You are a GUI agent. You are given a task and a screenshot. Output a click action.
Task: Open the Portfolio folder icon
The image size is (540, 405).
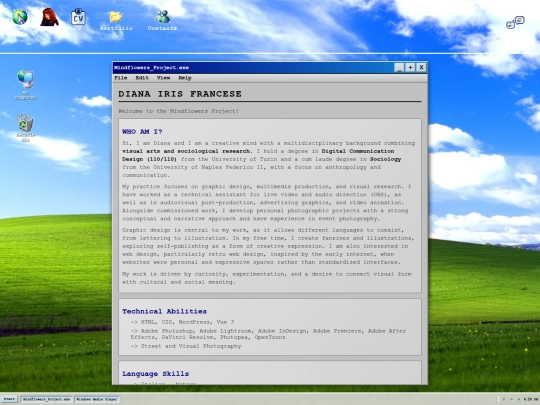tap(116, 20)
